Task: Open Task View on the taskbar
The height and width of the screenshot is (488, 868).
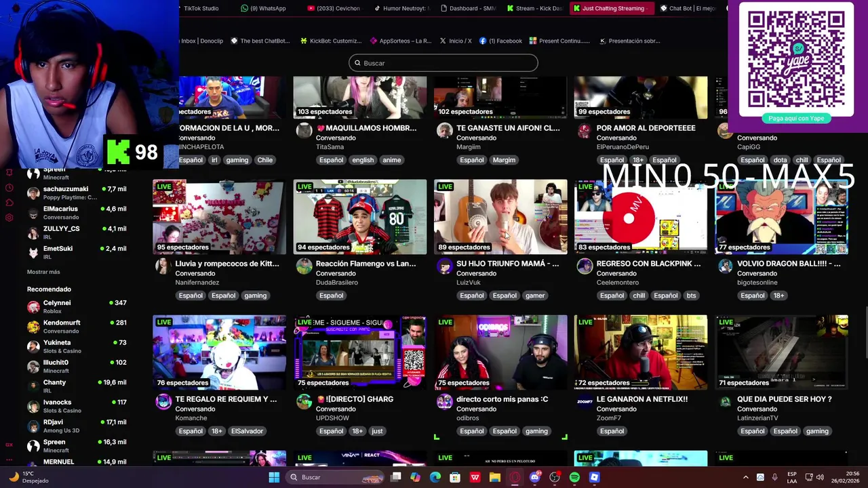Action: pyautogui.click(x=396, y=477)
